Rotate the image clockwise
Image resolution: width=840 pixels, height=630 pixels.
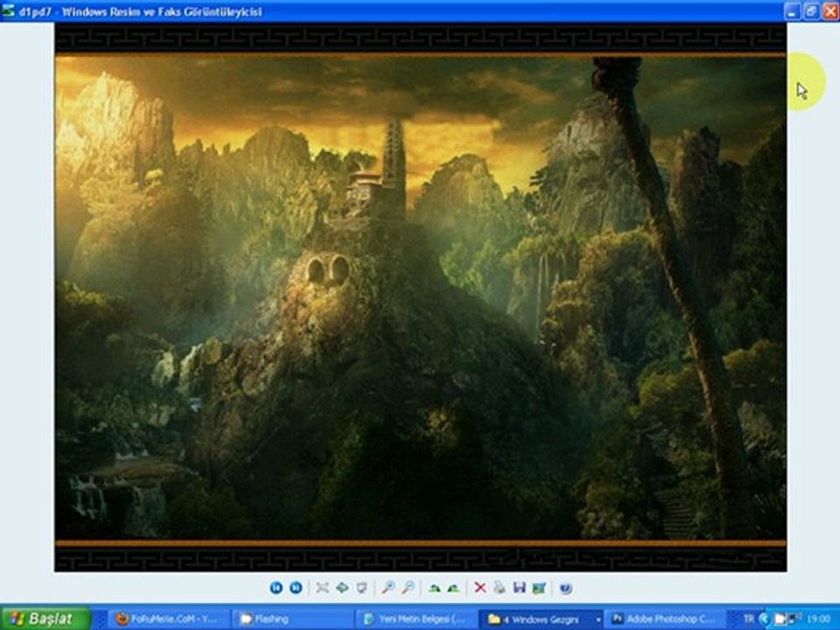coord(434,588)
